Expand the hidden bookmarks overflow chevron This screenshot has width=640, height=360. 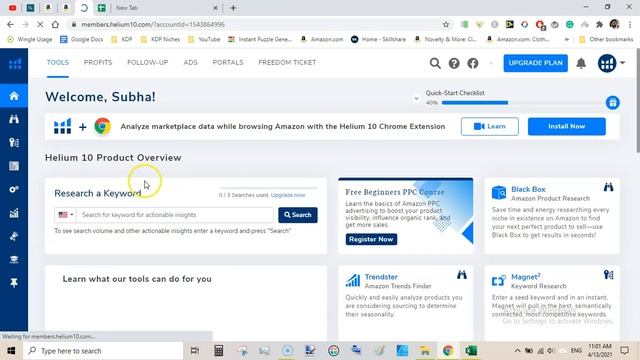click(567, 40)
